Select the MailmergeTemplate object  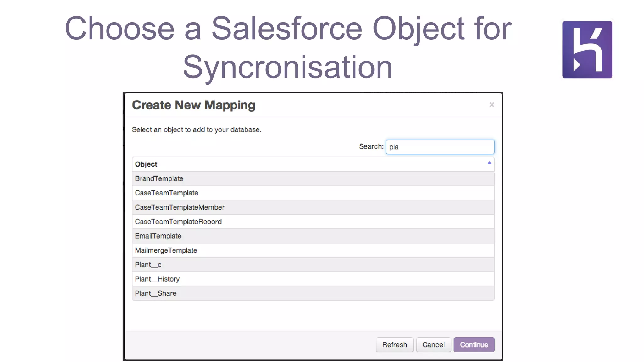(313, 250)
